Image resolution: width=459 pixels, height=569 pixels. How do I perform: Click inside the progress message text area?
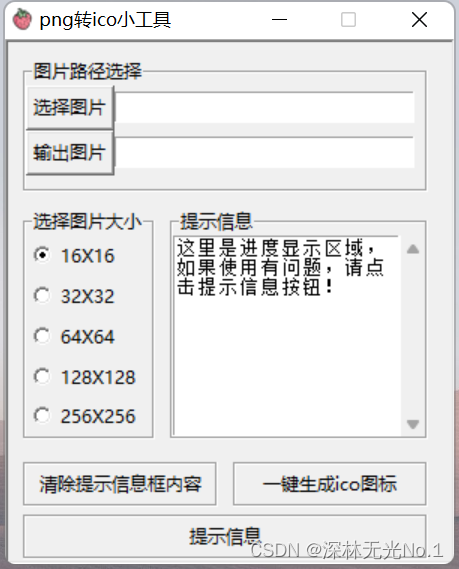tap(287, 336)
